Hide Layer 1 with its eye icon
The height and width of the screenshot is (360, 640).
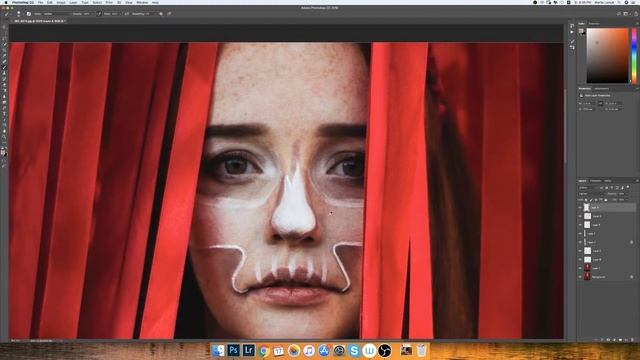pyautogui.click(x=580, y=268)
